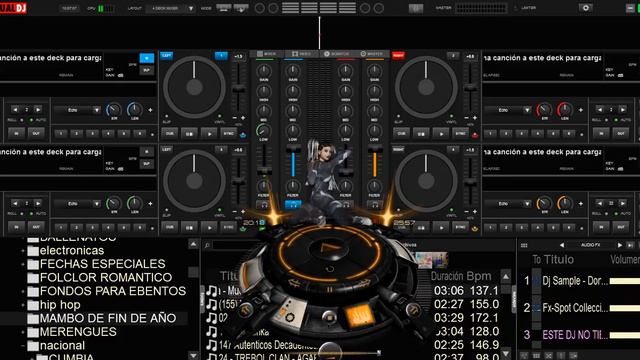
Task: Halve loop length with deck 1 left arrow
Action: (15, 109)
